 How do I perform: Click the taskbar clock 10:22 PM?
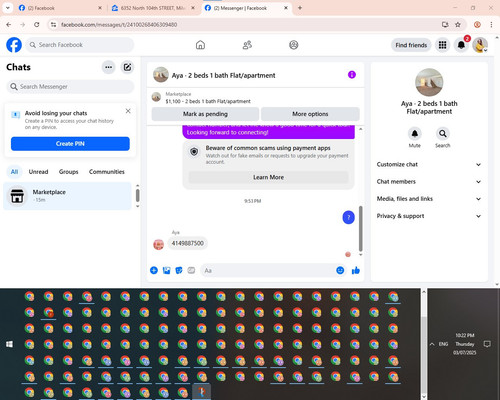point(465,335)
